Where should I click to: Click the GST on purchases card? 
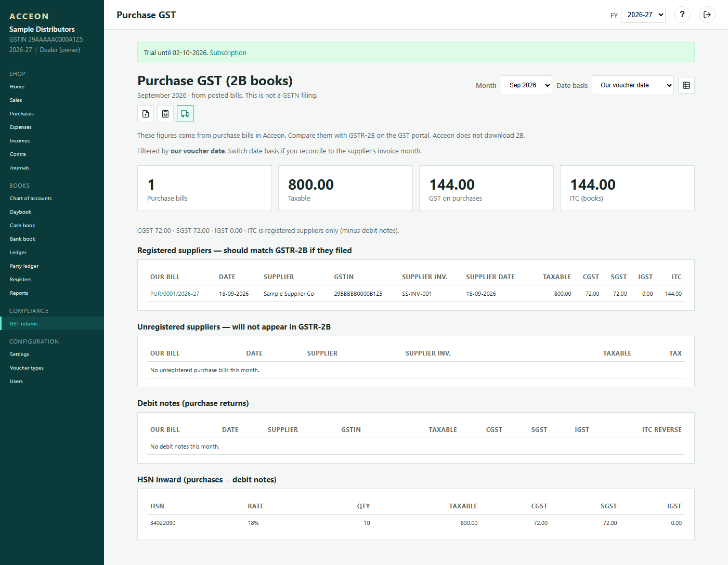click(486, 188)
